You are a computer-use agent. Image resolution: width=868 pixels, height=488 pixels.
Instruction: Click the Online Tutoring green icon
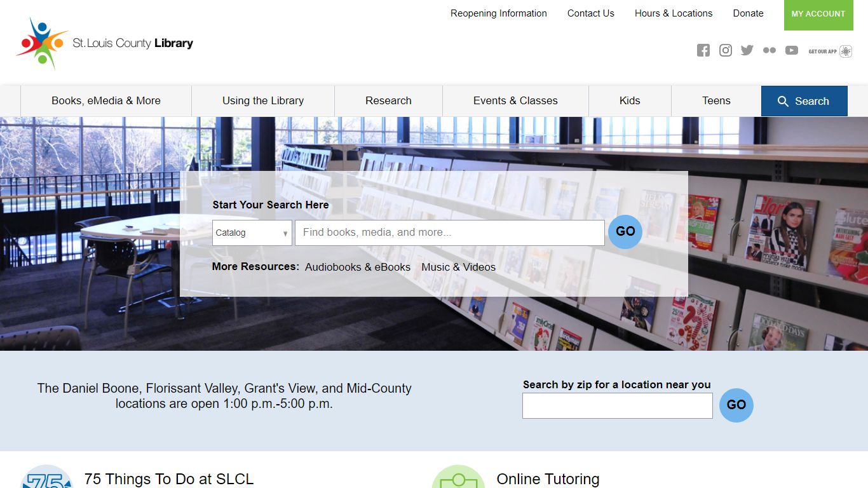tap(458, 477)
